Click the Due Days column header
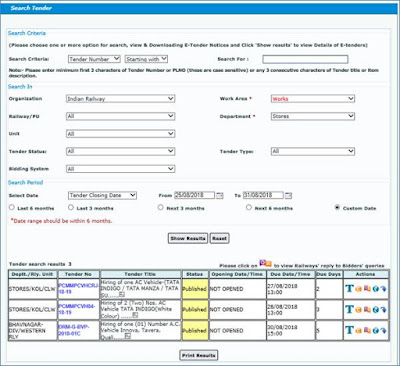400x366 pixels. 329,274
